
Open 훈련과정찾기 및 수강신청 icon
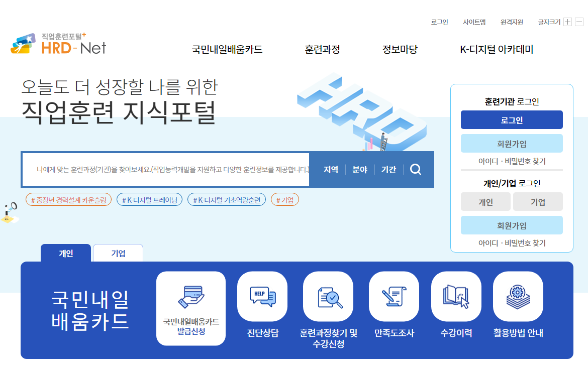328,296
